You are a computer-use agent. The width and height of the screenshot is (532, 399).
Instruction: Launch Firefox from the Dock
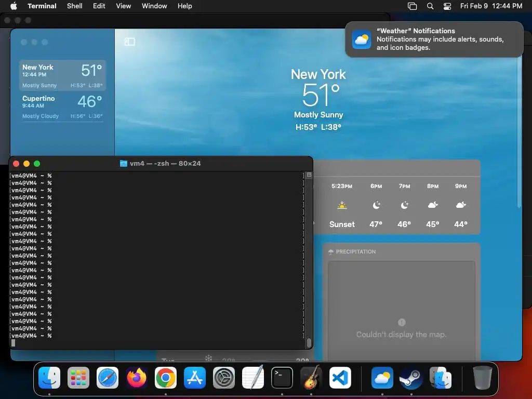coord(137,378)
